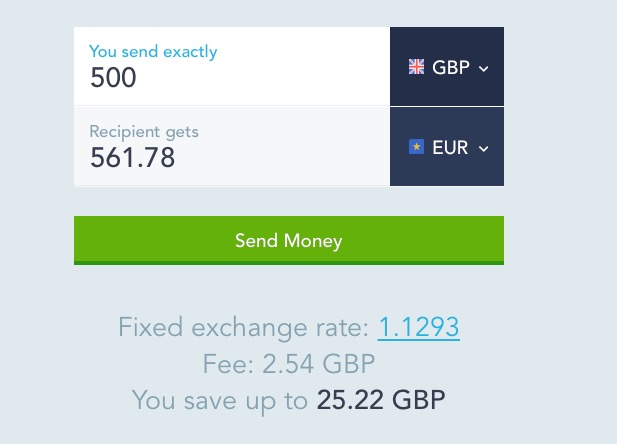Click the 'Fee:' label
617x444 pixels.
click(x=224, y=364)
